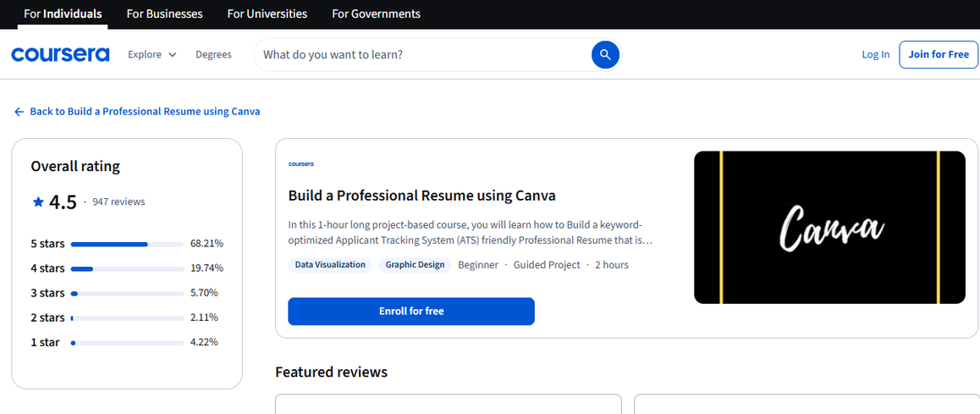Click the '19.74%' value

coord(206,268)
